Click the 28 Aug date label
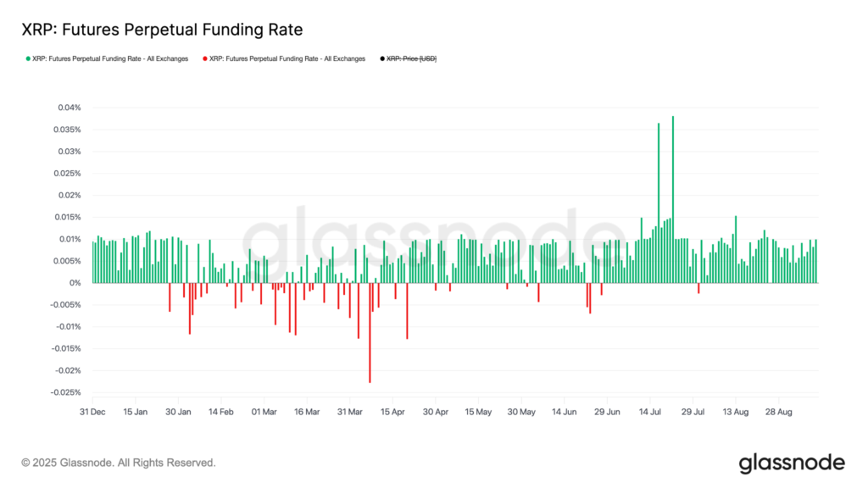Image resolution: width=868 pixels, height=488 pixels. click(x=778, y=412)
